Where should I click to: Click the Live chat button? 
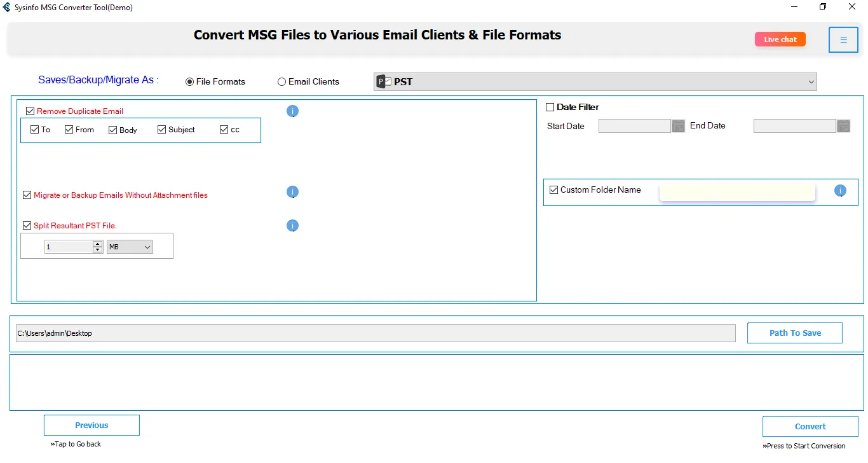[x=780, y=39]
